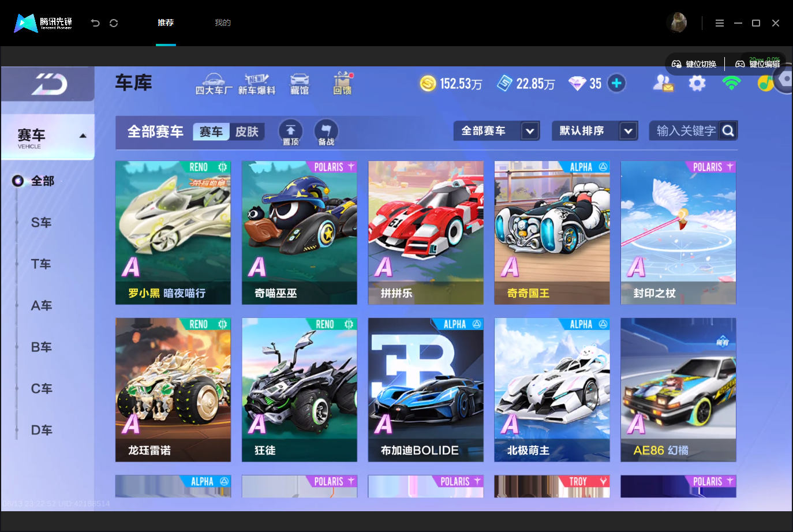The width and height of the screenshot is (793, 532).
Task: Click the 键位切换 button
Action: (694, 64)
